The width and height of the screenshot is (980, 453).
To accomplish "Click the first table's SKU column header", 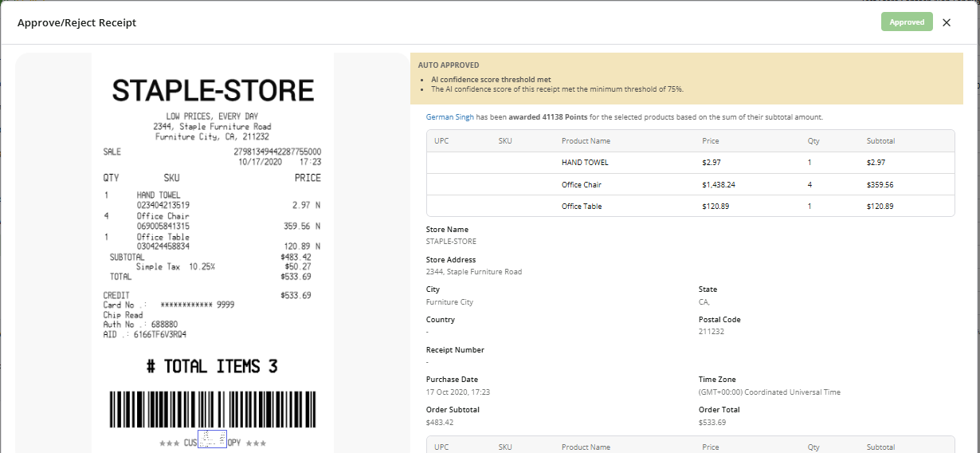I will click(505, 141).
